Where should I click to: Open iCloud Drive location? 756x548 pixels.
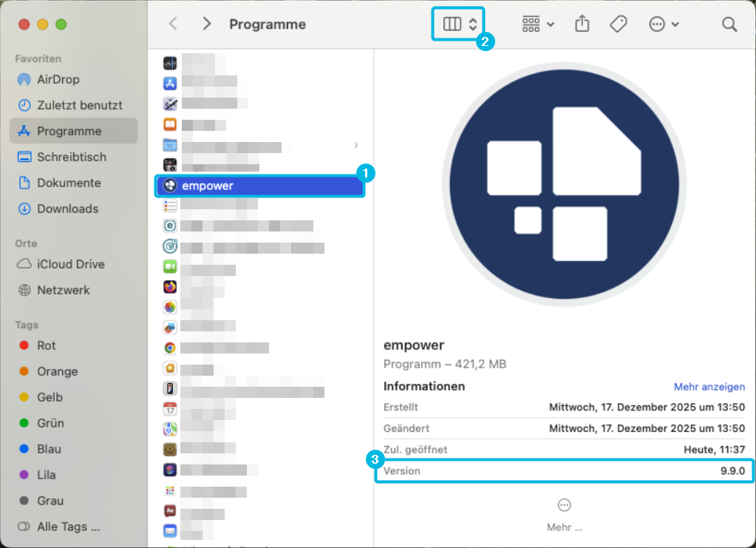(73, 264)
